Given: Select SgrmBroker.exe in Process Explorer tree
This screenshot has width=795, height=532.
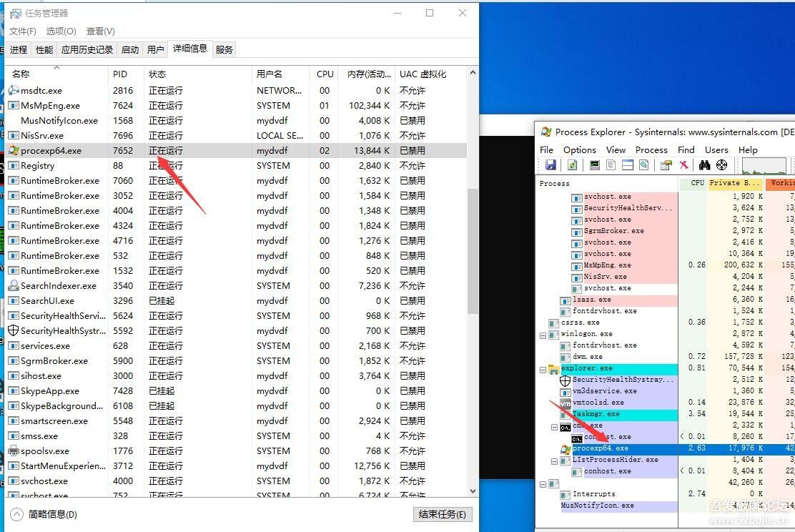Looking at the screenshot, I should (x=614, y=231).
